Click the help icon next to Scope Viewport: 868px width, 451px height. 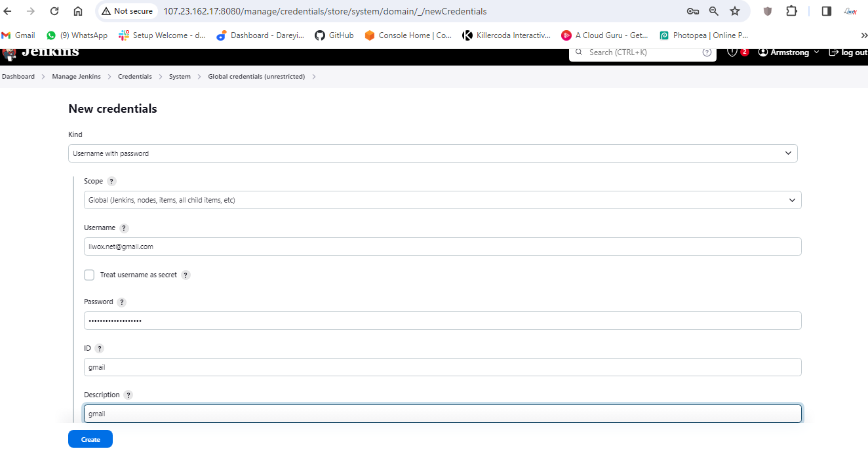pos(111,182)
